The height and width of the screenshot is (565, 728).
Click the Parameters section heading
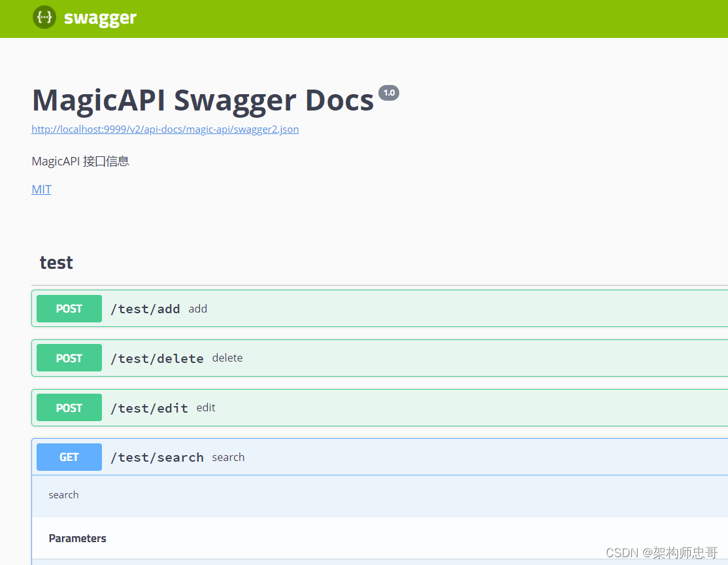[x=78, y=539]
